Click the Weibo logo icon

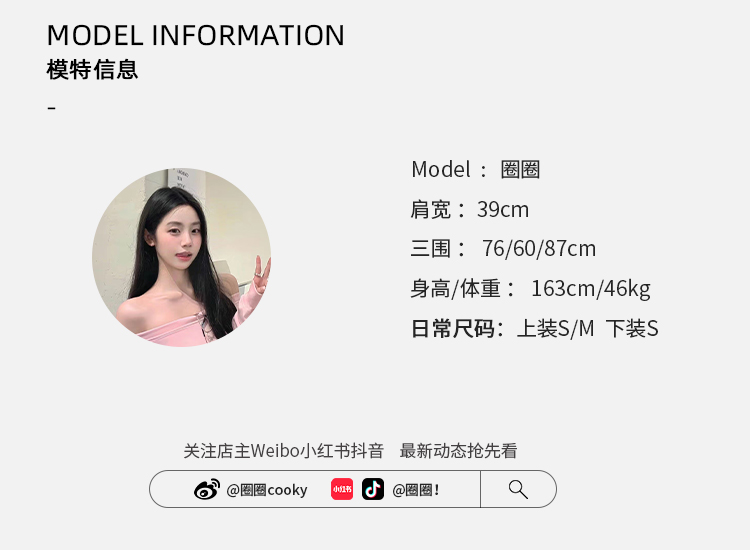click(x=207, y=489)
